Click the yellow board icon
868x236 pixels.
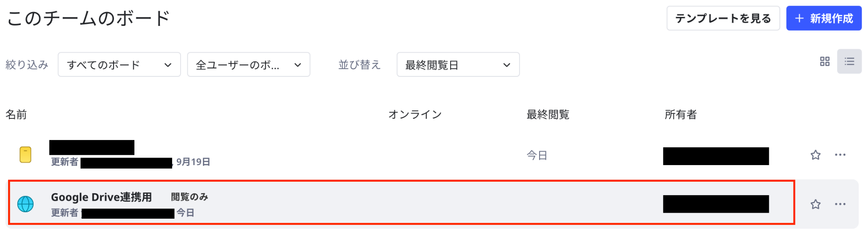point(25,155)
